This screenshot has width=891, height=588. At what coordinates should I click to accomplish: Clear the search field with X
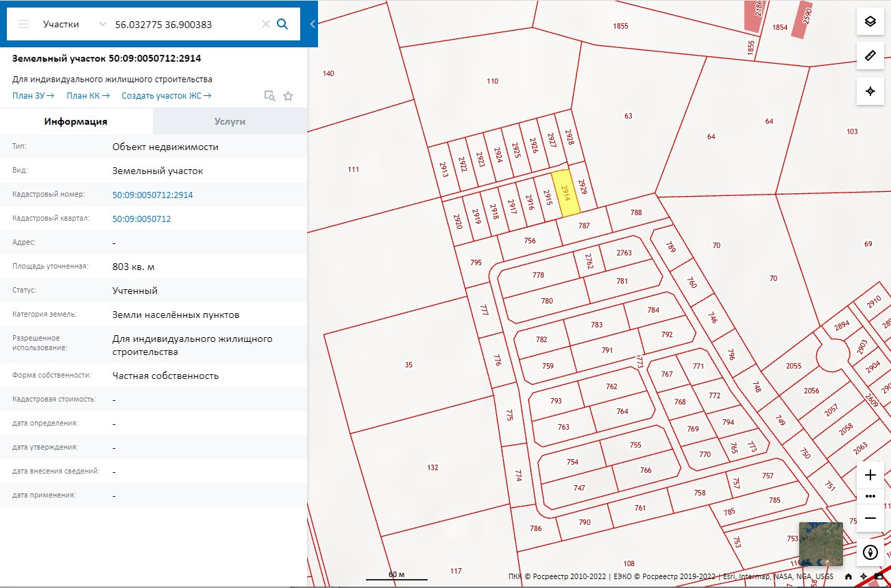(266, 24)
